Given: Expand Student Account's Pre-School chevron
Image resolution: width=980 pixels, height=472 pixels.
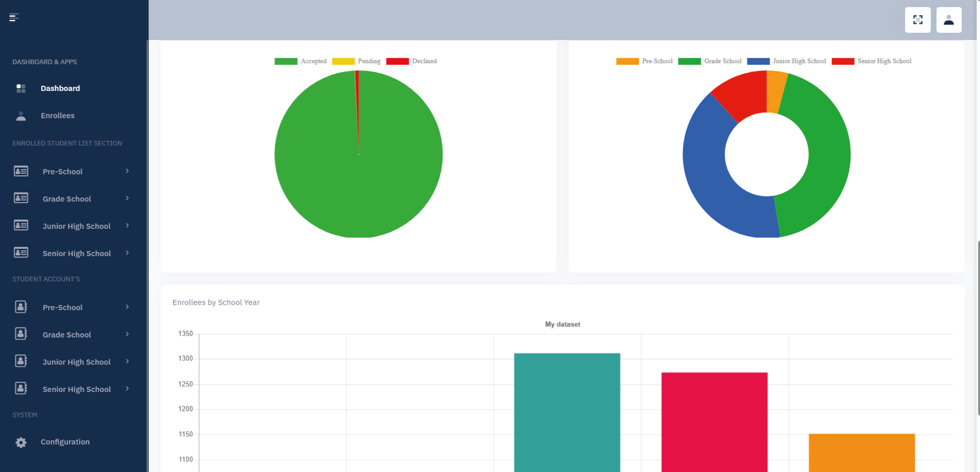Looking at the screenshot, I should click(x=127, y=307).
